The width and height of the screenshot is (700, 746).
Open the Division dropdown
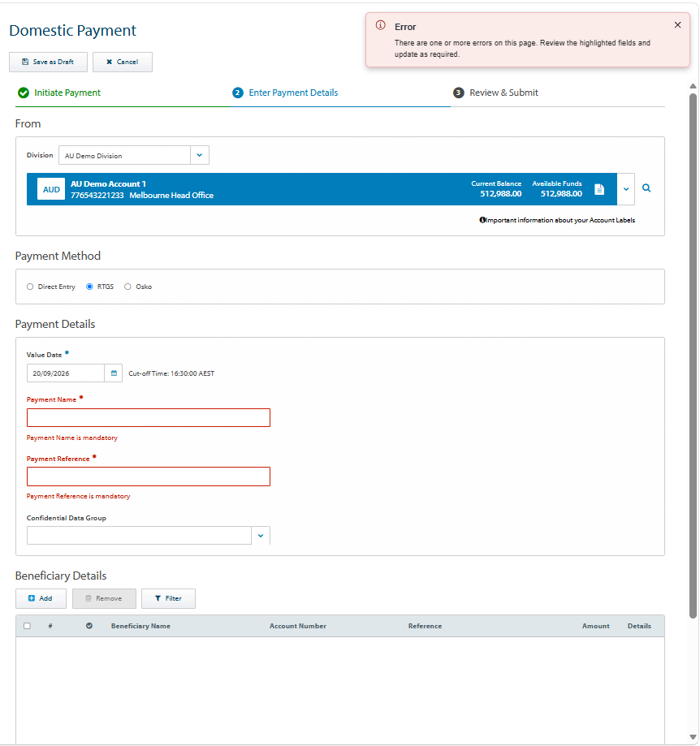tap(200, 155)
